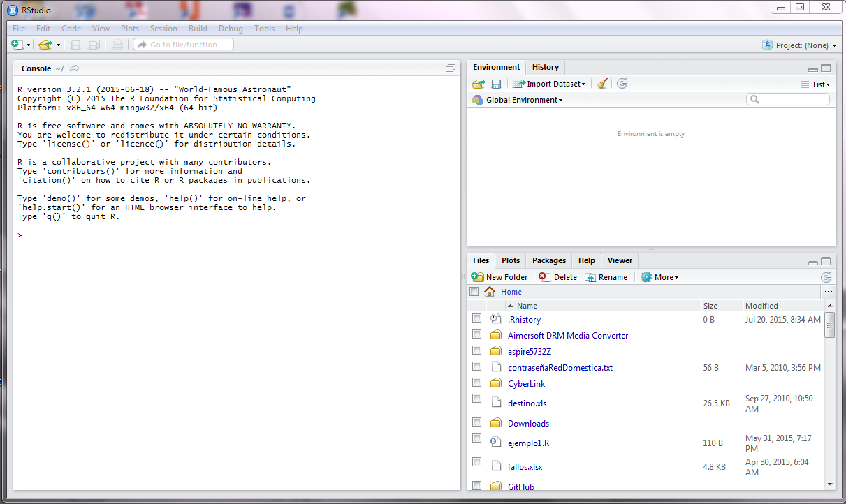Viewport: 846px width, 504px height.
Task: Maximize the Console pane
Action: point(451,68)
